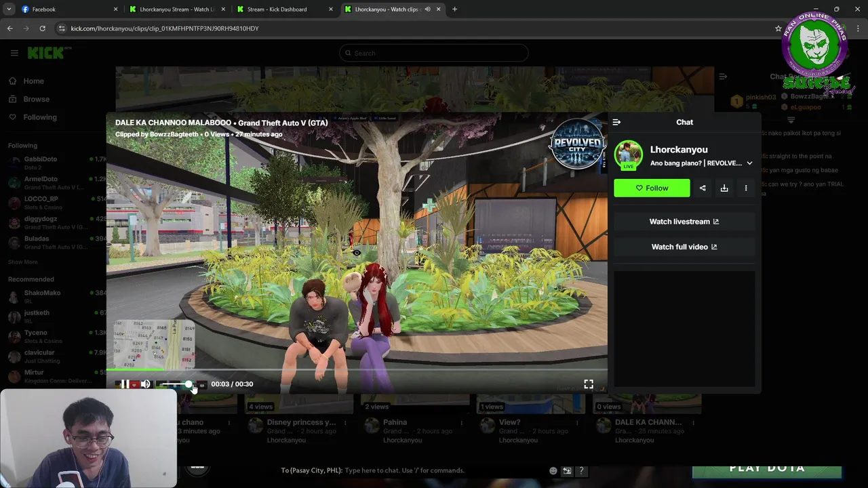Screen dimensions: 868x488
Task: Open chat help question mark icon
Action: 581,471
